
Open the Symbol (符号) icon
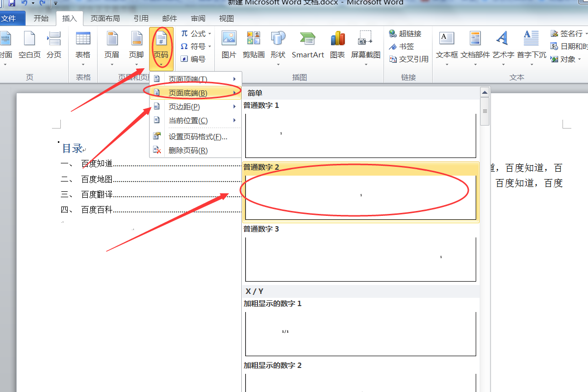pos(184,47)
